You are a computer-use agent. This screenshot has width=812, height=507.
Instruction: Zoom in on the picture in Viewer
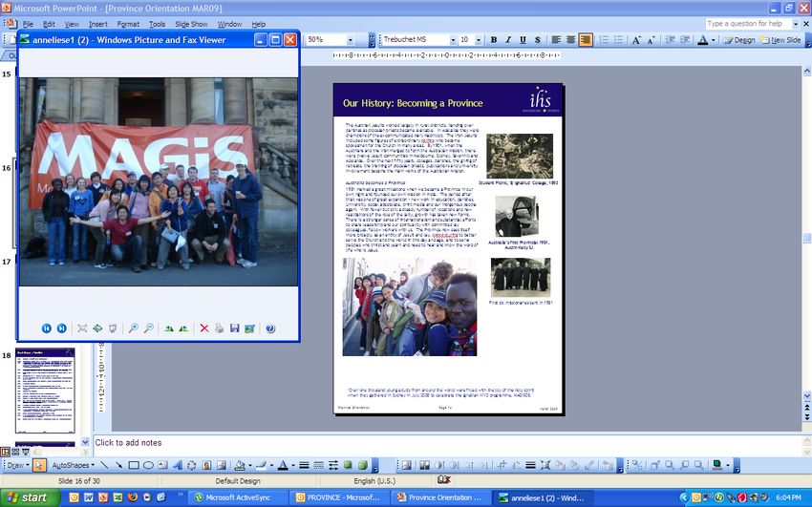point(133,328)
